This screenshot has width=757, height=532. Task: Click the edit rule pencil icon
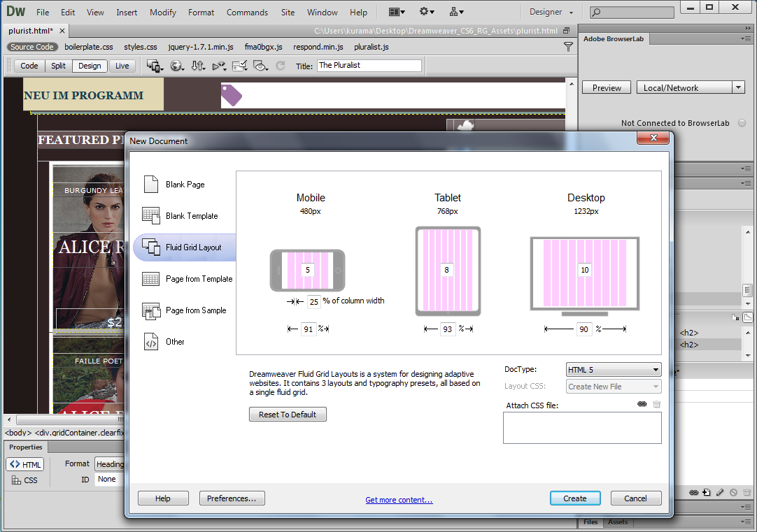coord(720,492)
